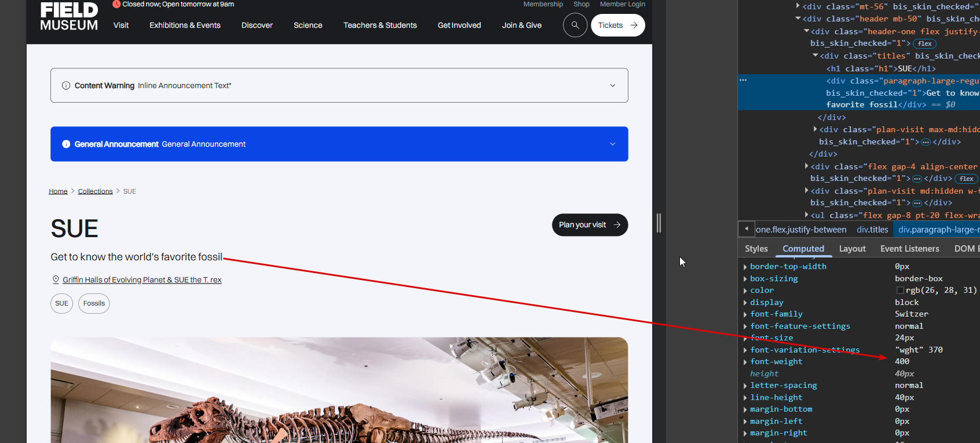Open the Griffin Halls of Evolving Planet link

tap(142, 280)
